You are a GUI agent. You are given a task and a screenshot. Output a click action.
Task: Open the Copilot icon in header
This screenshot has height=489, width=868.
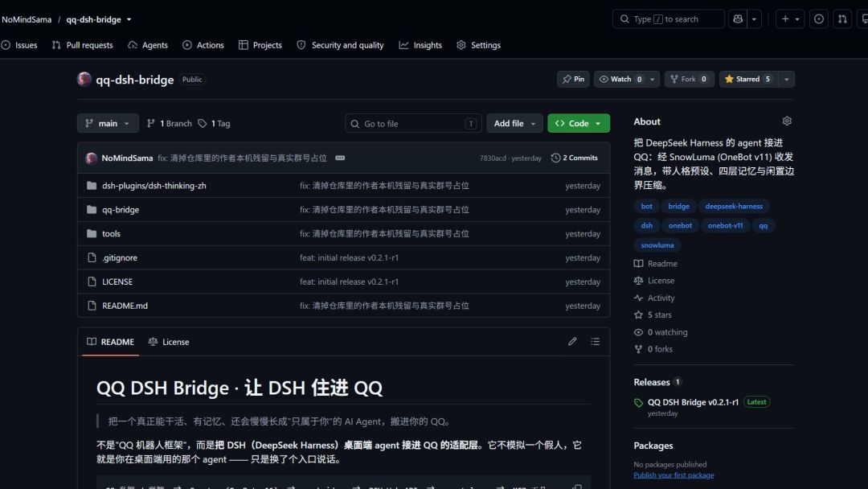click(x=737, y=18)
